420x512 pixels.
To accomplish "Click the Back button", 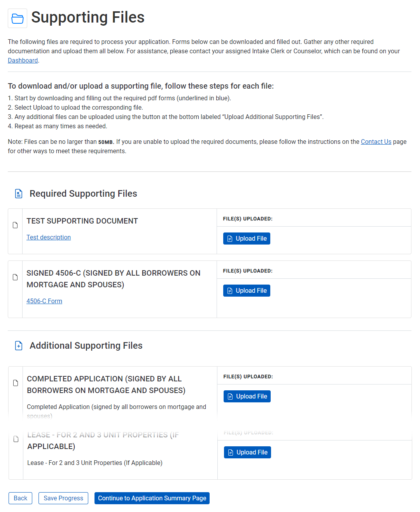I will [x=20, y=498].
